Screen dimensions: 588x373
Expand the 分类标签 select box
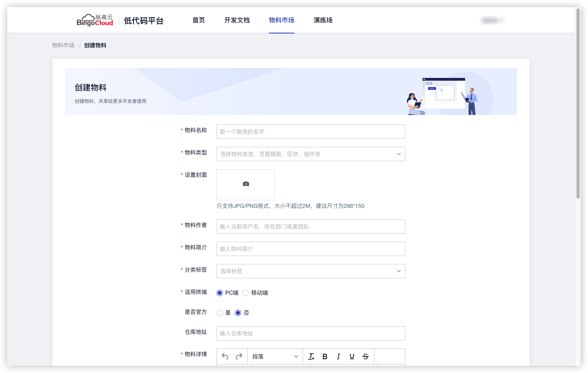(x=311, y=271)
